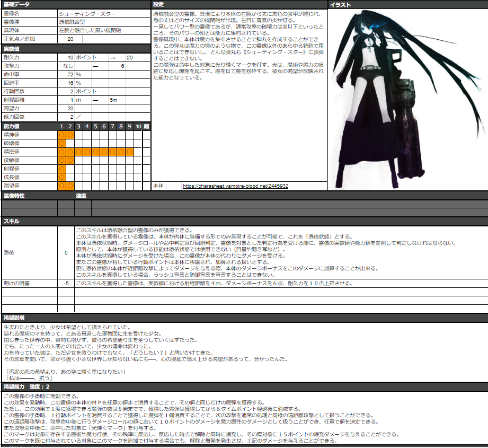
Task: Select the line この霊像の手番時に発動できる。
Action: pos(42,397)
